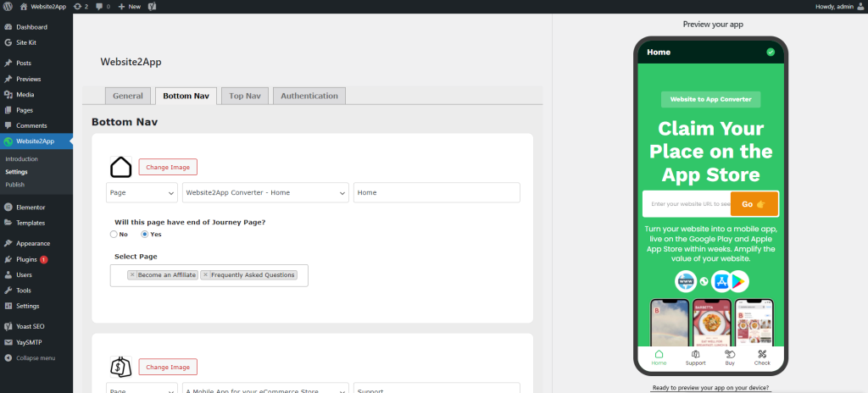Click Change Image for the home icon
The width and height of the screenshot is (868, 393).
[168, 167]
